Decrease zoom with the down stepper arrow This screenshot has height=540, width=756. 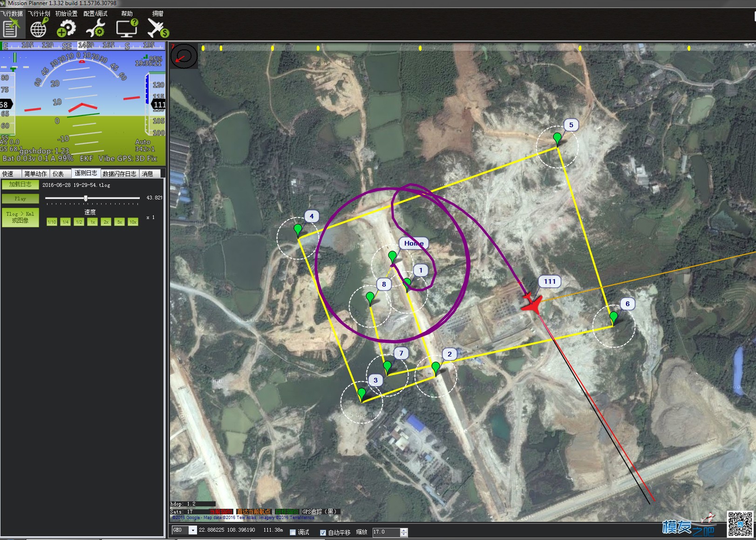click(404, 534)
